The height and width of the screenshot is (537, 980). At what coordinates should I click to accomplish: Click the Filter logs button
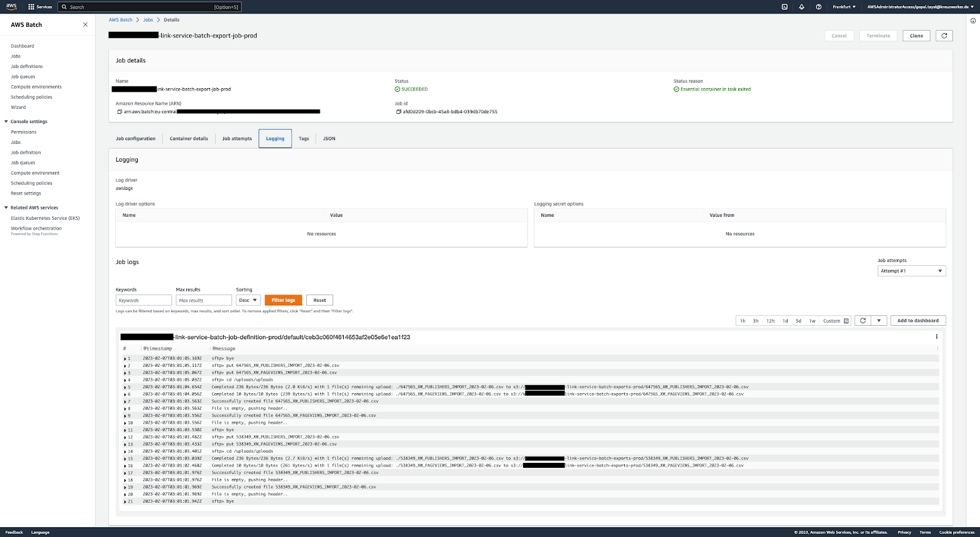point(284,300)
